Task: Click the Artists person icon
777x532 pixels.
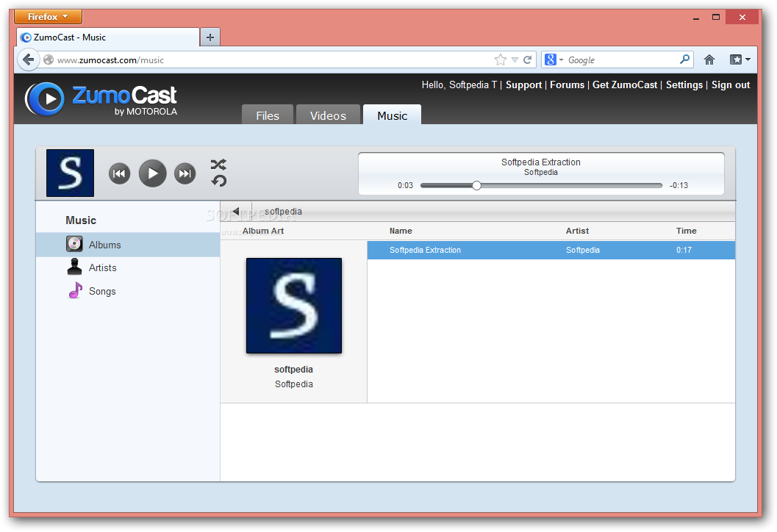Action: [x=74, y=267]
